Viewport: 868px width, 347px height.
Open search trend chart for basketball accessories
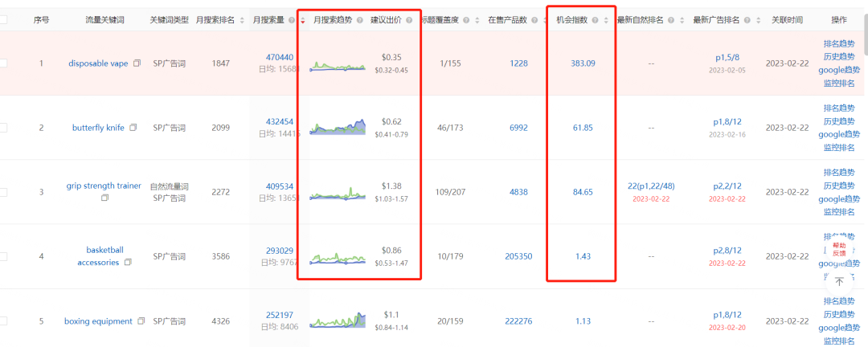pyautogui.click(x=338, y=257)
